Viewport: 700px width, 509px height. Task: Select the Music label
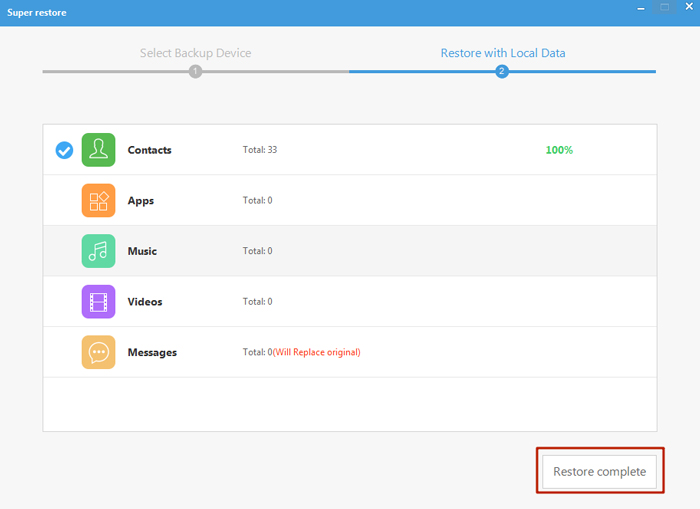click(142, 251)
